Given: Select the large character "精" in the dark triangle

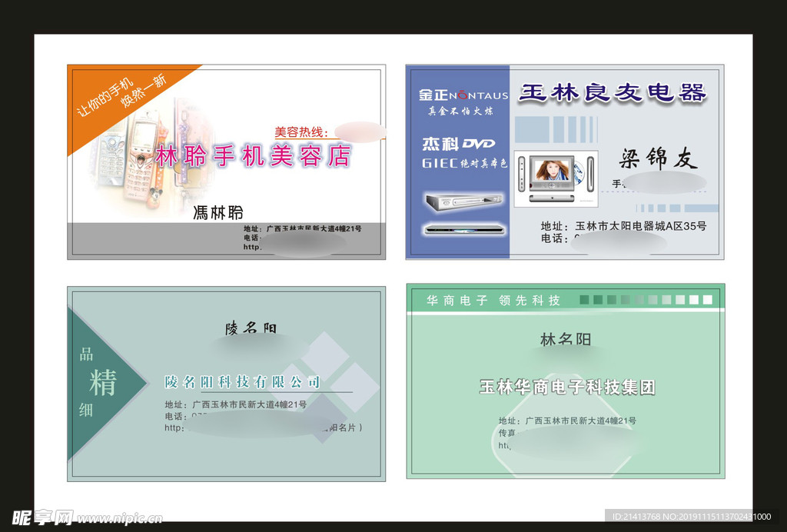Looking at the screenshot, I should (x=103, y=382).
